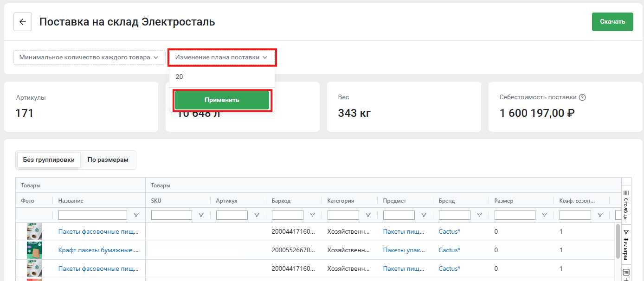Sort by the Категория column header

click(x=341, y=201)
